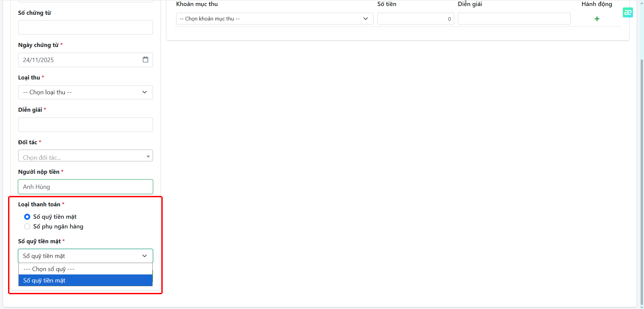Click the Người nộp tiền field containing Anh Hùng
644x309 pixels.
point(85,187)
